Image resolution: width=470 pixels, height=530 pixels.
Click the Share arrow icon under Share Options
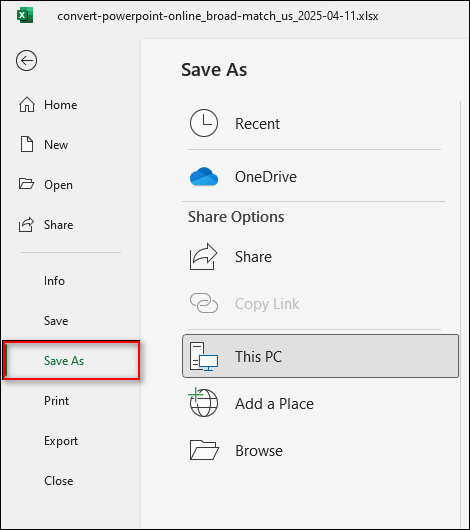tap(203, 257)
